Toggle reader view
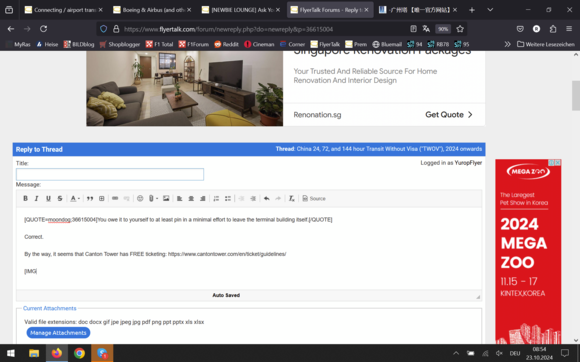Image resolution: width=580 pixels, height=362 pixels. 413,29
